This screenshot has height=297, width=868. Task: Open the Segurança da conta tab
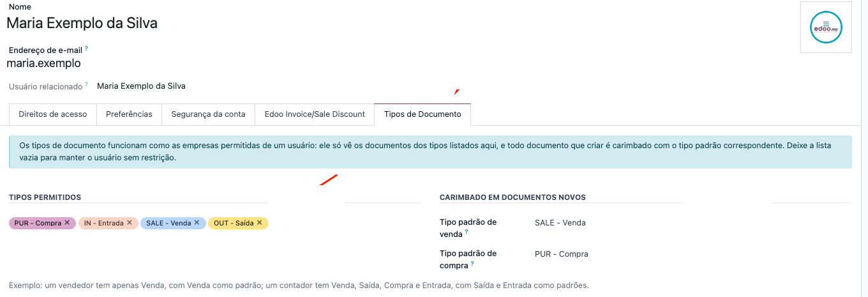[x=208, y=114]
